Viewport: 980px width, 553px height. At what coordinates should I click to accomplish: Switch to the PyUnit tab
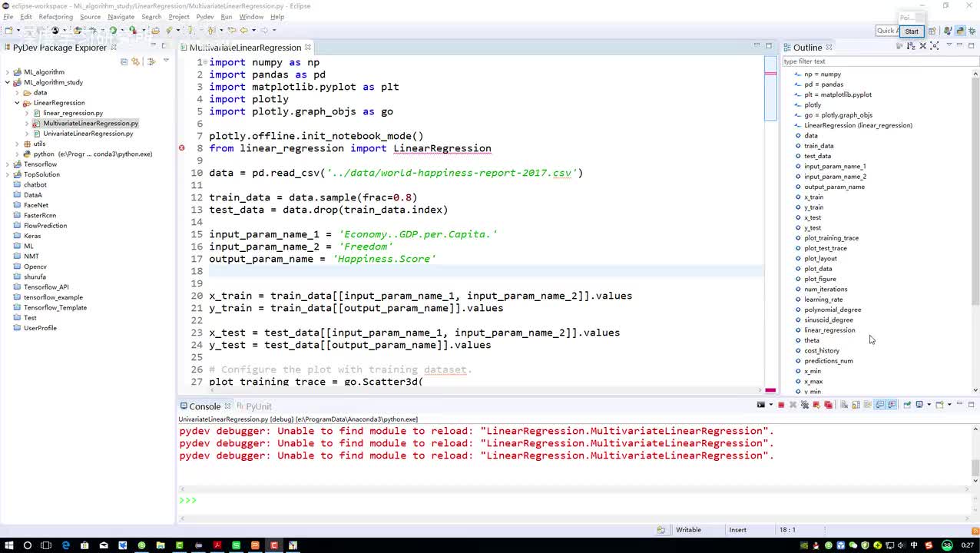pyautogui.click(x=253, y=406)
